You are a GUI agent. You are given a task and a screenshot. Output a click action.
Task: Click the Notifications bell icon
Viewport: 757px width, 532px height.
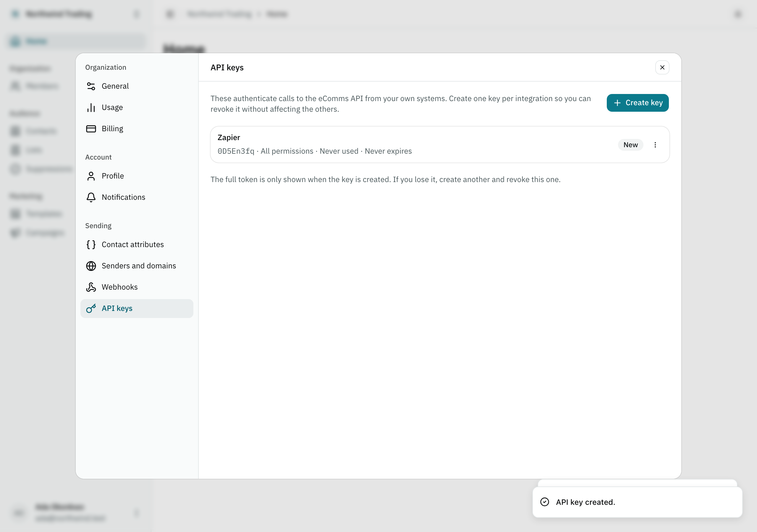pyautogui.click(x=91, y=197)
